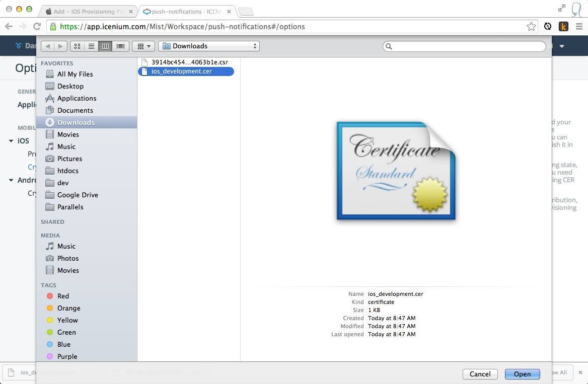Select column view in file dialog
The height and width of the screenshot is (384, 588).
coord(105,46)
